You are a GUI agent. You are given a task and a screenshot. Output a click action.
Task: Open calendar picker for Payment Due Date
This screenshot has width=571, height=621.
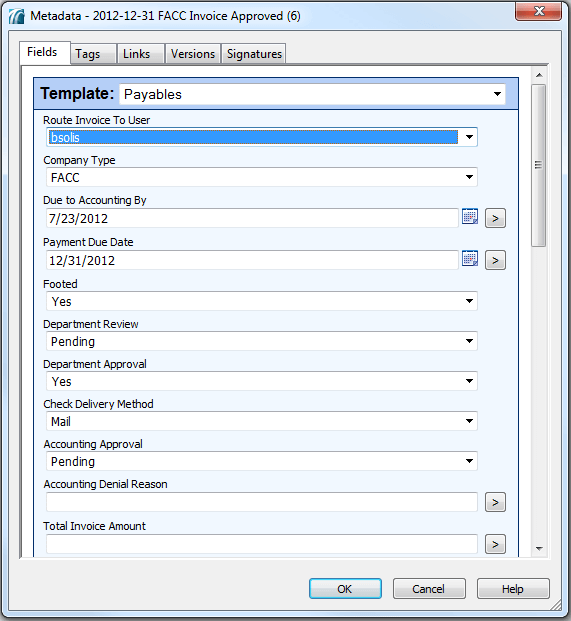pos(470,259)
